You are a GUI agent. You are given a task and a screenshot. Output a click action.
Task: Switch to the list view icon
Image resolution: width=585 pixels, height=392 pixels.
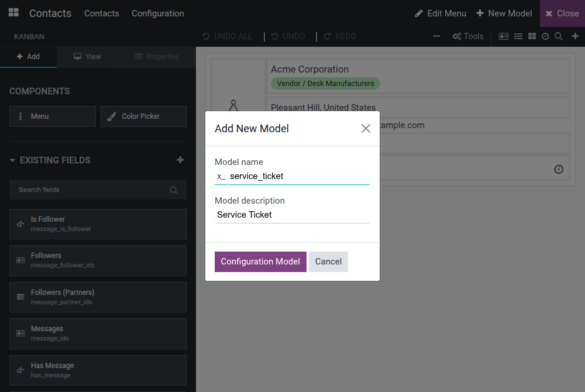[518, 36]
